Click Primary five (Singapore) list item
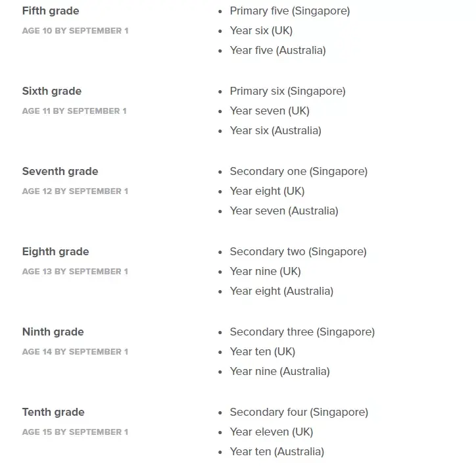Viewport: 476px width, 473px height. [x=289, y=11]
